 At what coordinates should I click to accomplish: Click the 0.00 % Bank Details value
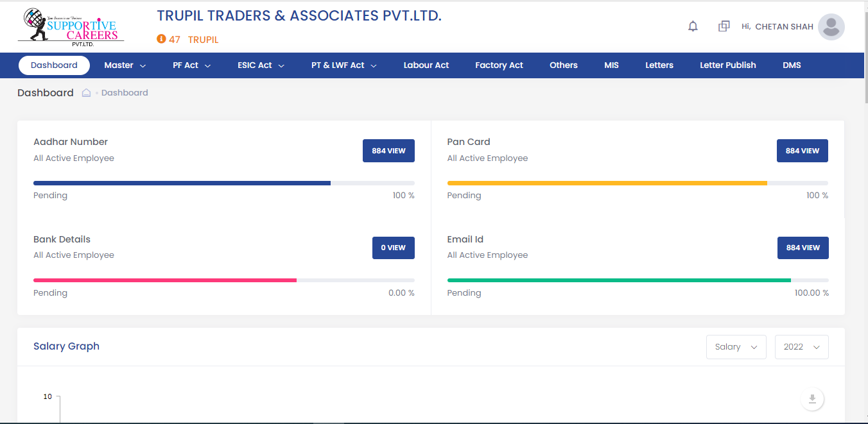pyautogui.click(x=401, y=293)
